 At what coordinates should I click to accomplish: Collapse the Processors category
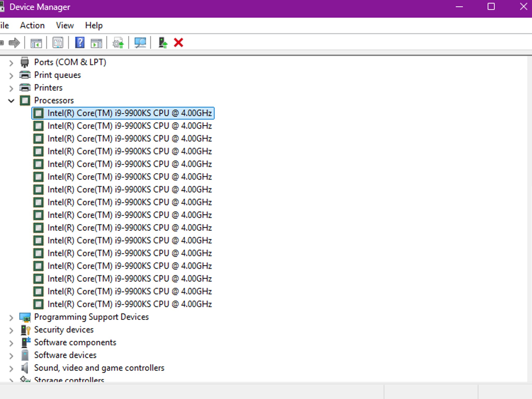[x=11, y=101]
